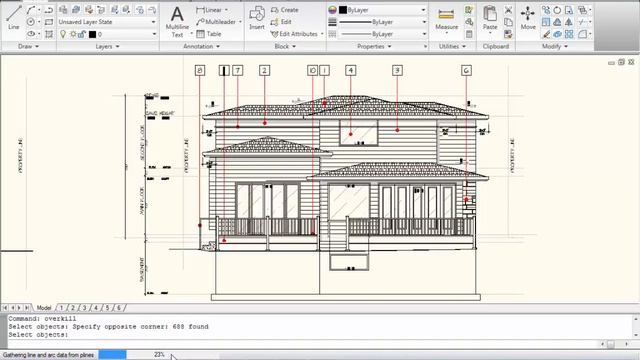Open the Layer Properties manager icon
This screenshot has height=360, width=640.
click(63, 10)
